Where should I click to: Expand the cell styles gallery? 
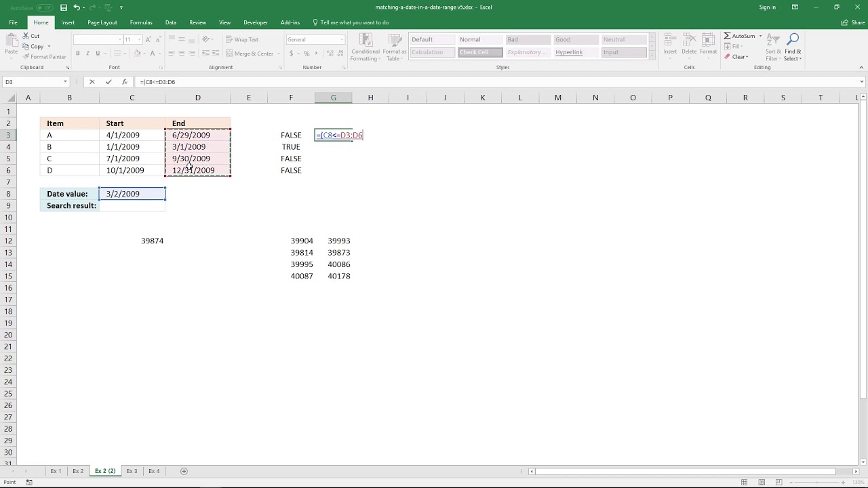652,56
